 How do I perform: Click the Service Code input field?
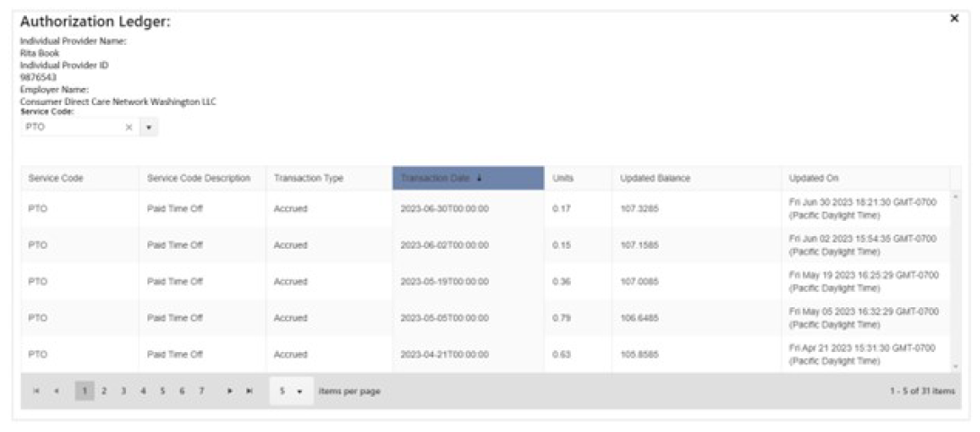(72, 128)
